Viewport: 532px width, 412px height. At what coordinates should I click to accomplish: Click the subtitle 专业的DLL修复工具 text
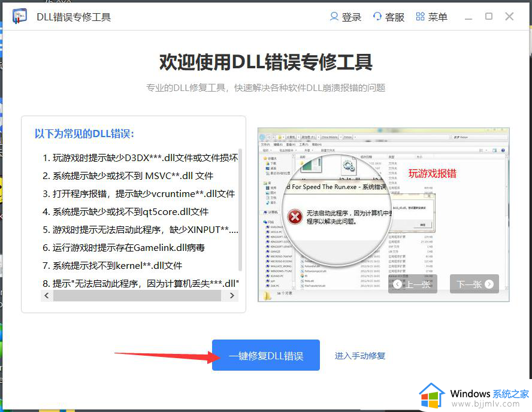[266, 88]
